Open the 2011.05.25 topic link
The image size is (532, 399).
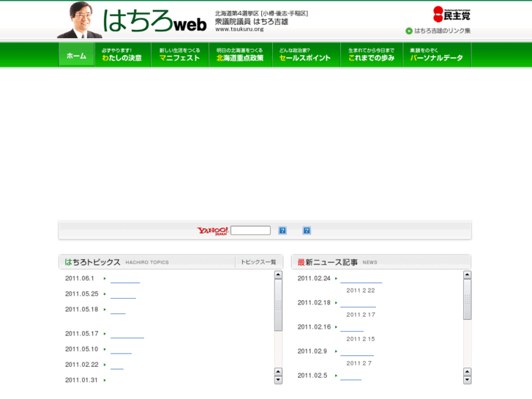coord(123,295)
